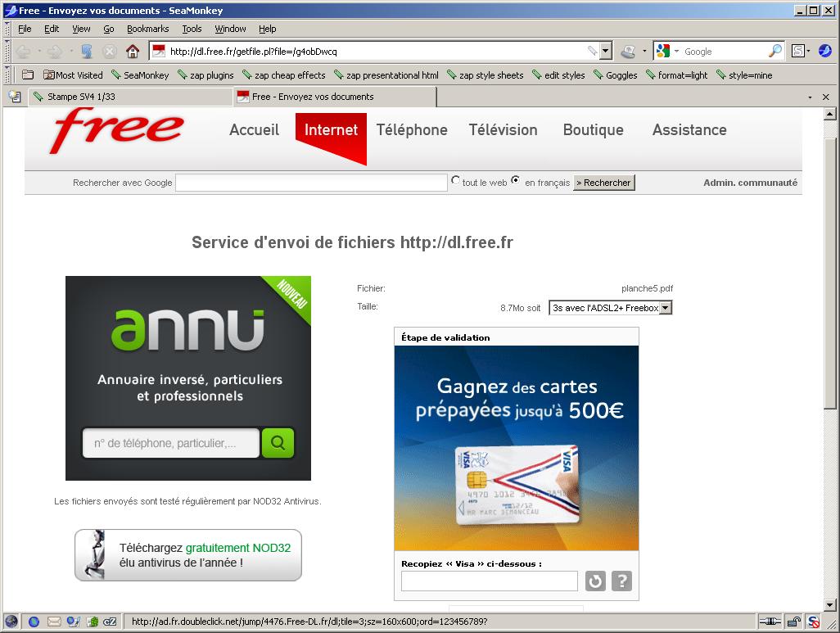Open the Back button history dropdown arrow
The height and width of the screenshot is (633, 840).
[38, 52]
